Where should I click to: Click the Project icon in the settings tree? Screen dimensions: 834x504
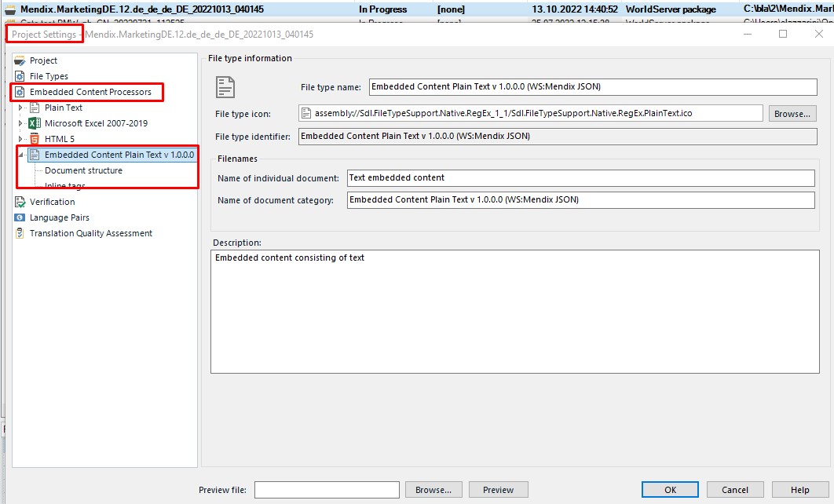tap(20, 60)
